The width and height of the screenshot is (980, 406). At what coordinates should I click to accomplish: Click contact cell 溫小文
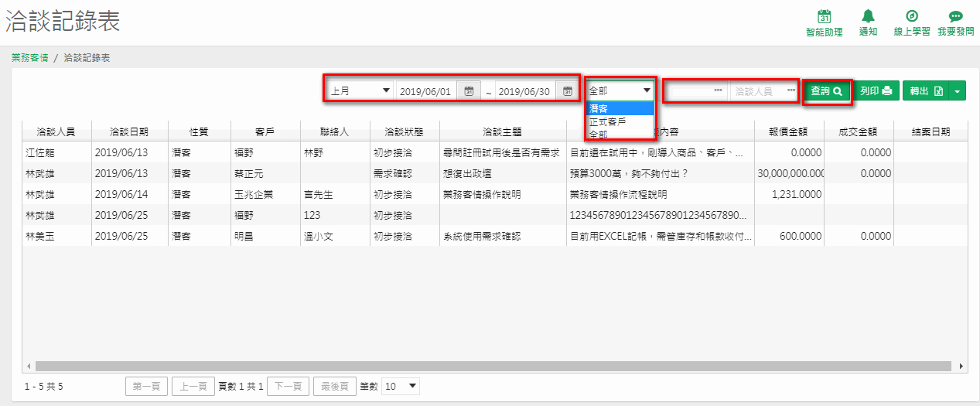pos(335,236)
